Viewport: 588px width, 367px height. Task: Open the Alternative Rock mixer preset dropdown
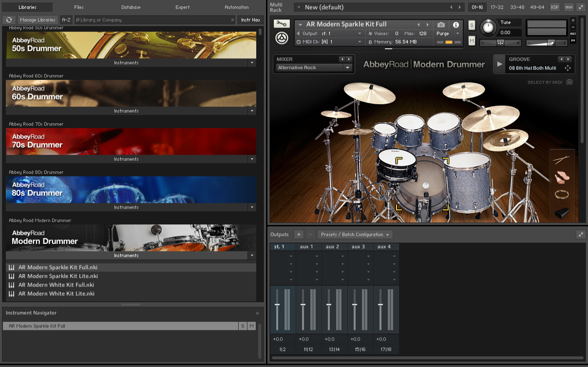[314, 68]
